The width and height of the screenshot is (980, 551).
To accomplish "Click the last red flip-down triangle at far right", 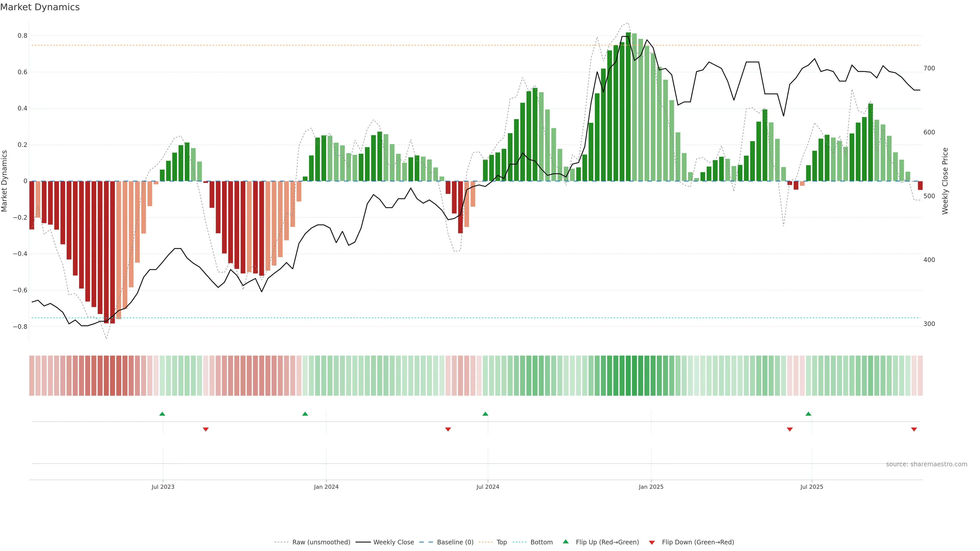I will coord(914,429).
